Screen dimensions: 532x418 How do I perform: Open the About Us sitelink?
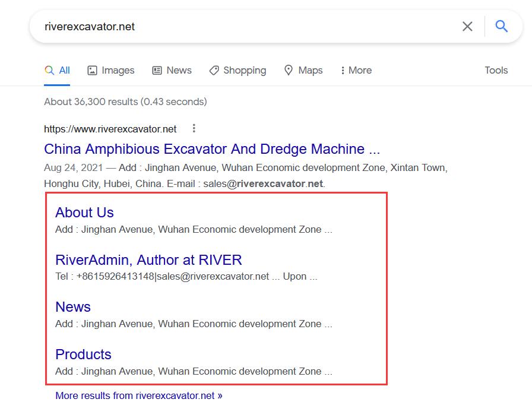(x=84, y=213)
